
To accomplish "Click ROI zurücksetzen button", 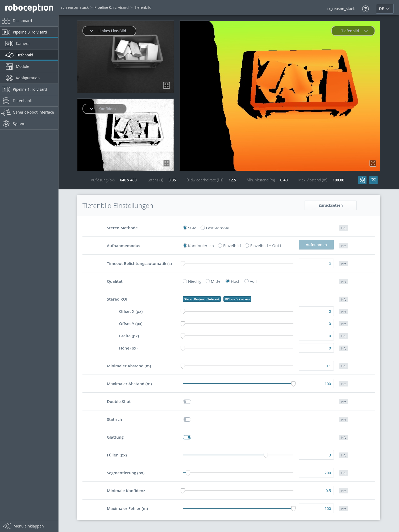I will (x=237, y=299).
